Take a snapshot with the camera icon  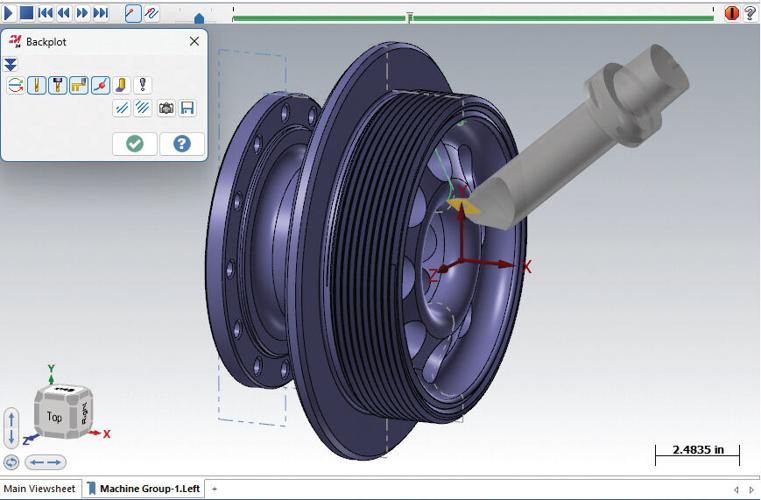pyautogui.click(x=166, y=108)
